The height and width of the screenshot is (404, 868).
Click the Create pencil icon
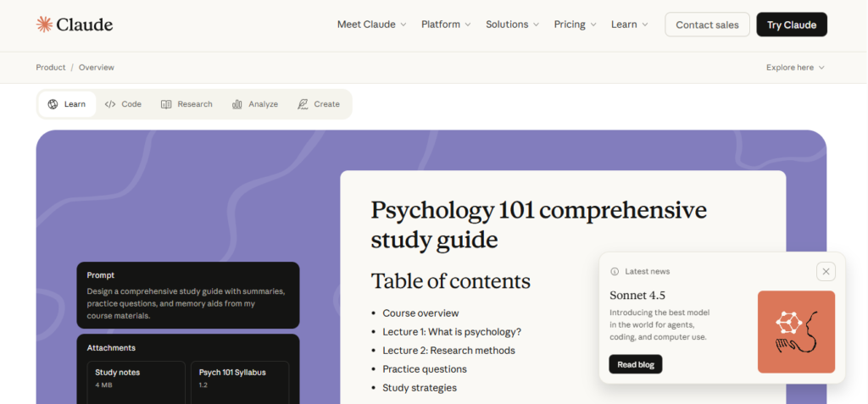pyautogui.click(x=303, y=104)
